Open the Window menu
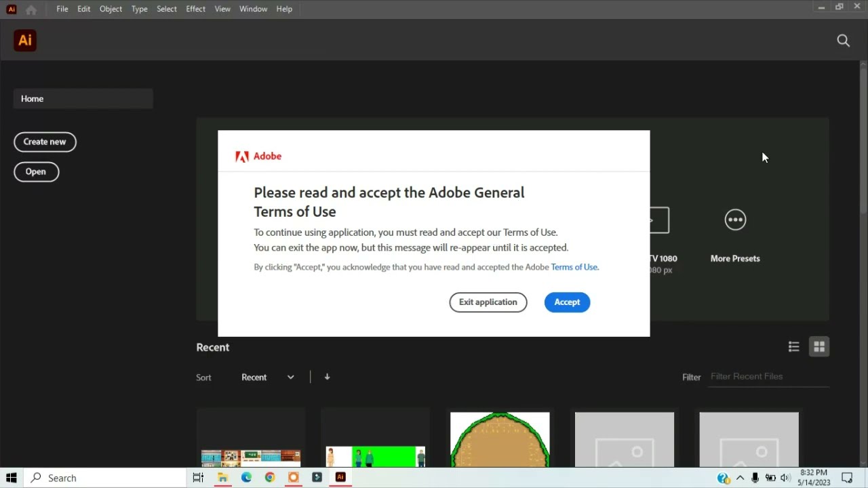This screenshot has height=488, width=868. coord(254,9)
